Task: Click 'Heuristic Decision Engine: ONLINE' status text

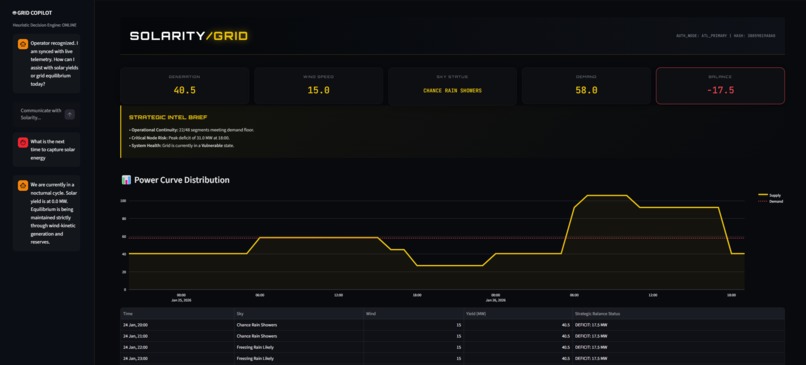Action: tap(45, 25)
